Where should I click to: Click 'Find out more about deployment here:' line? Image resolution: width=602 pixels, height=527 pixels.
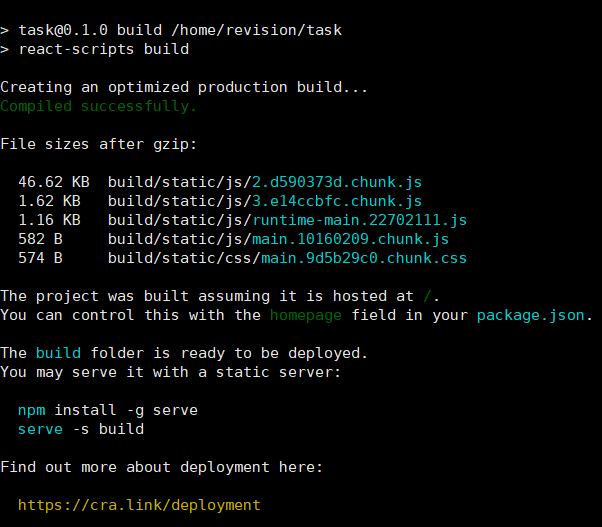point(162,468)
